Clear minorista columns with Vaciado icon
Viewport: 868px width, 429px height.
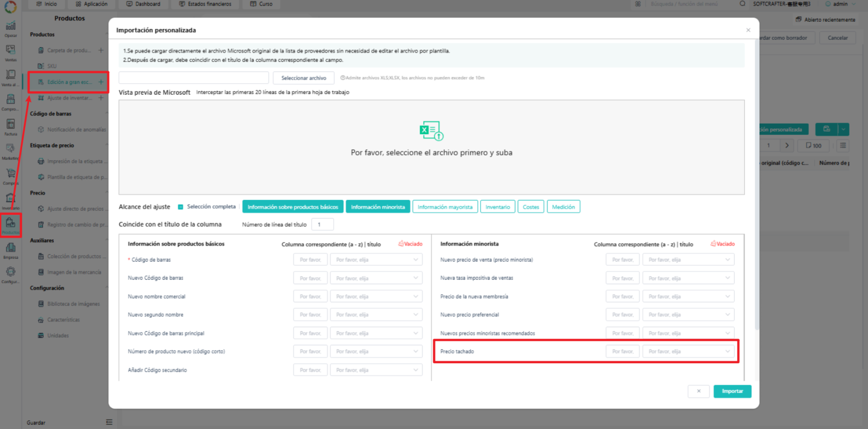tap(722, 244)
